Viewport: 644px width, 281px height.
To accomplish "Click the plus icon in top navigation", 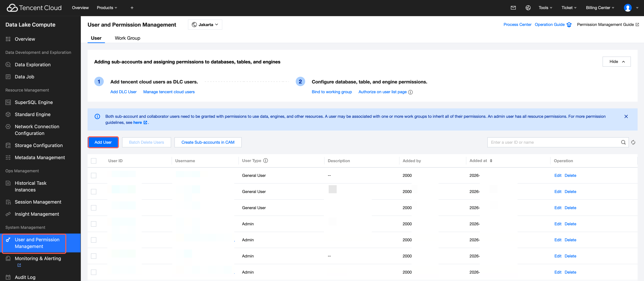I will click(x=132, y=8).
